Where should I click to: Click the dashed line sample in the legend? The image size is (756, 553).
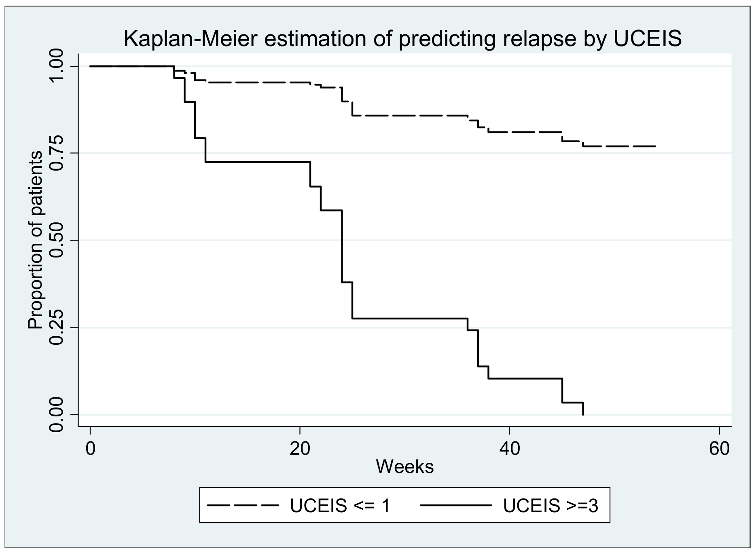tap(242, 505)
